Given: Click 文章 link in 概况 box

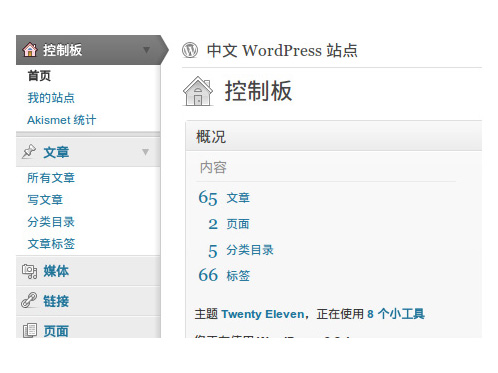Looking at the screenshot, I should pos(238,198).
